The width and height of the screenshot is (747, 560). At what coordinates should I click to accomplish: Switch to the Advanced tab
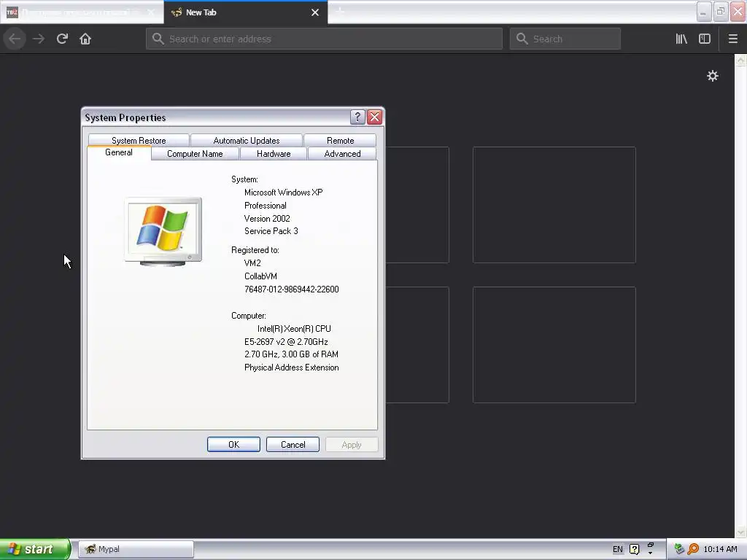(x=342, y=154)
